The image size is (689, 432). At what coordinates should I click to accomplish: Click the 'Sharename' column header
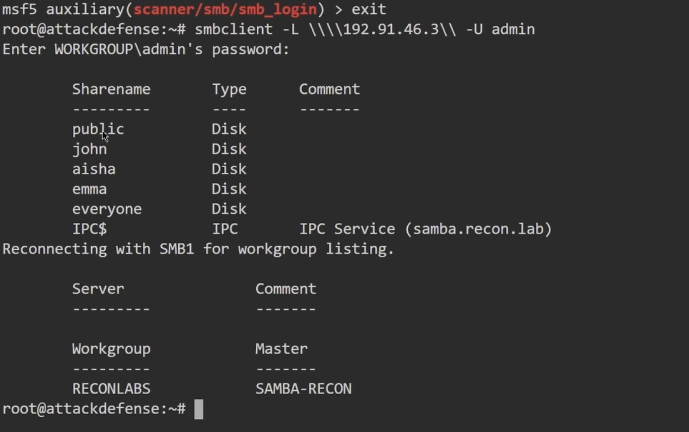pos(111,89)
